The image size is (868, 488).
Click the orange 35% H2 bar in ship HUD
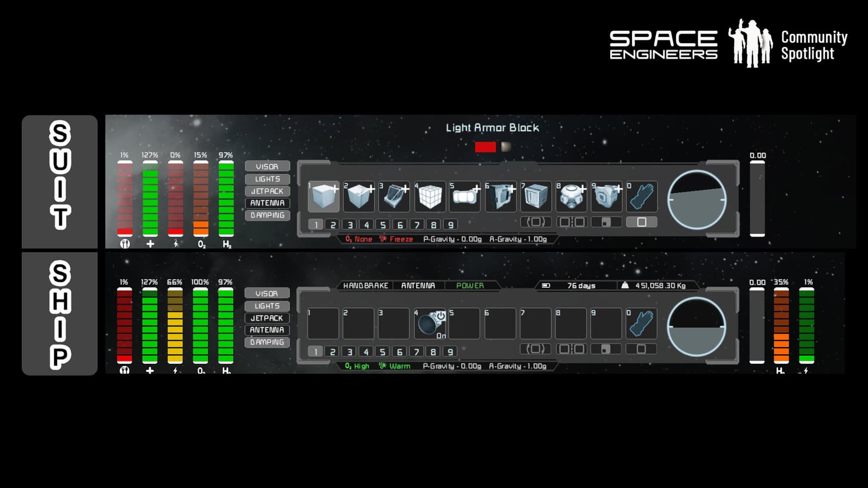click(781, 325)
